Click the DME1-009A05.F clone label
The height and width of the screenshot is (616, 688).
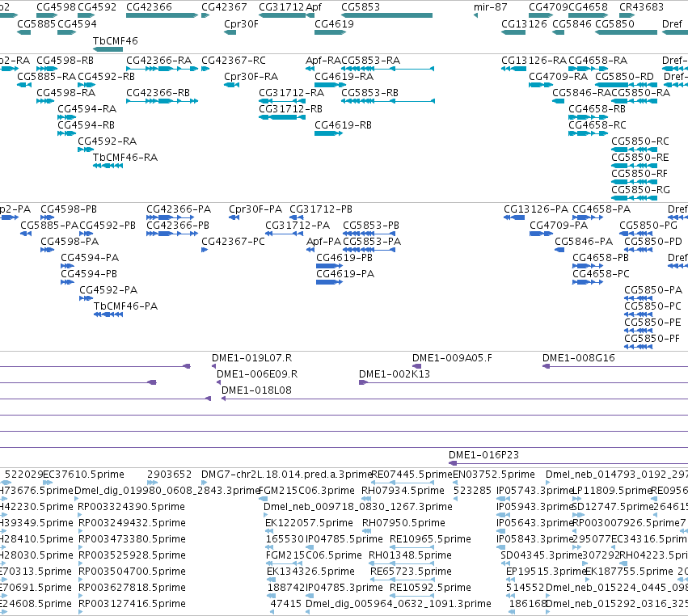pyautogui.click(x=452, y=358)
